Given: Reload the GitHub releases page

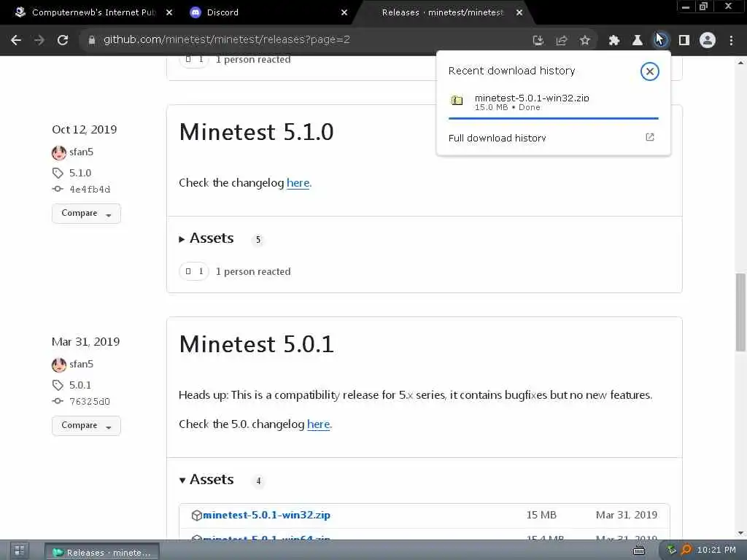Looking at the screenshot, I should [63, 40].
